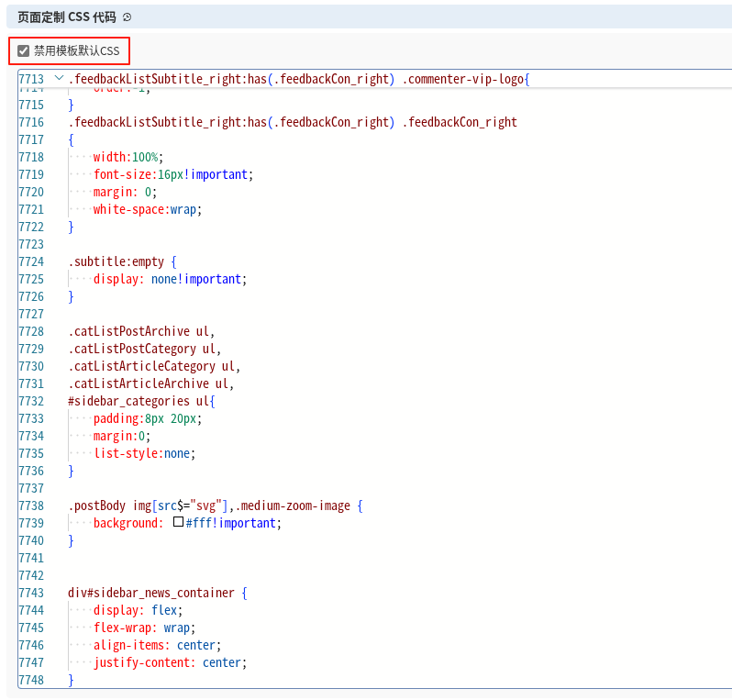Click the '.catListArticleCategory ul,' selector
The width and height of the screenshot is (732, 700).
pyautogui.click(x=154, y=366)
